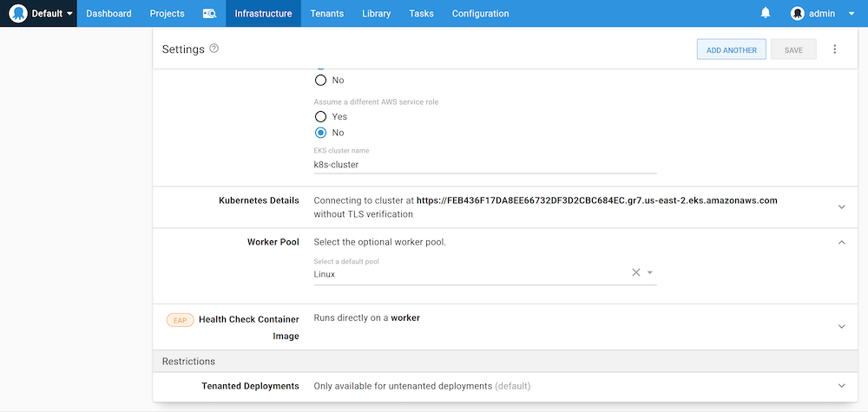The height and width of the screenshot is (412, 868).
Task: Click the admin user avatar icon
Action: click(x=798, y=13)
